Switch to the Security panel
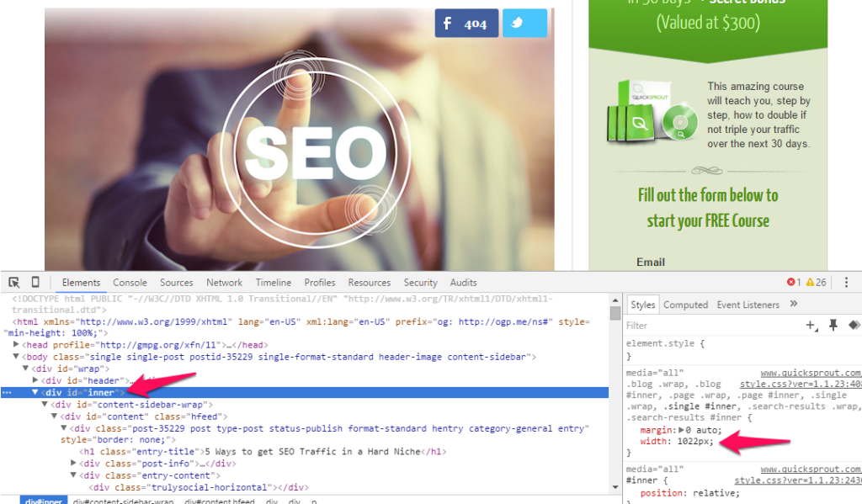The width and height of the screenshot is (862, 504). point(420,283)
